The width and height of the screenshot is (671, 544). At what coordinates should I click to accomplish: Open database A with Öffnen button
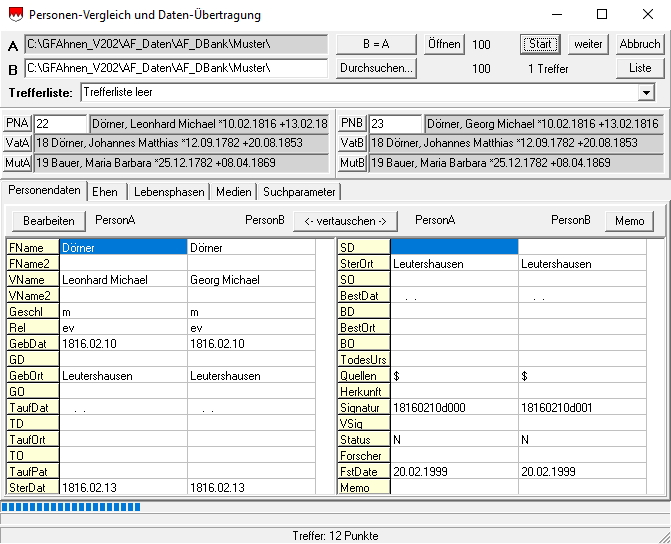(x=444, y=44)
